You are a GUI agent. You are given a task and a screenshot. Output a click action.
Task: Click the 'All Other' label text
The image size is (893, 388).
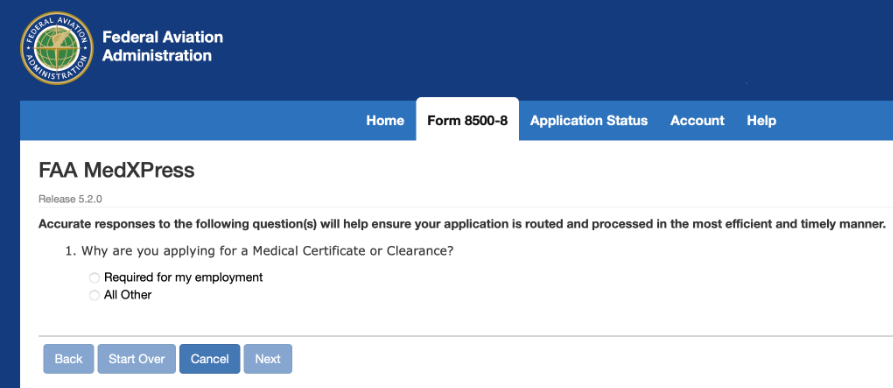128,295
